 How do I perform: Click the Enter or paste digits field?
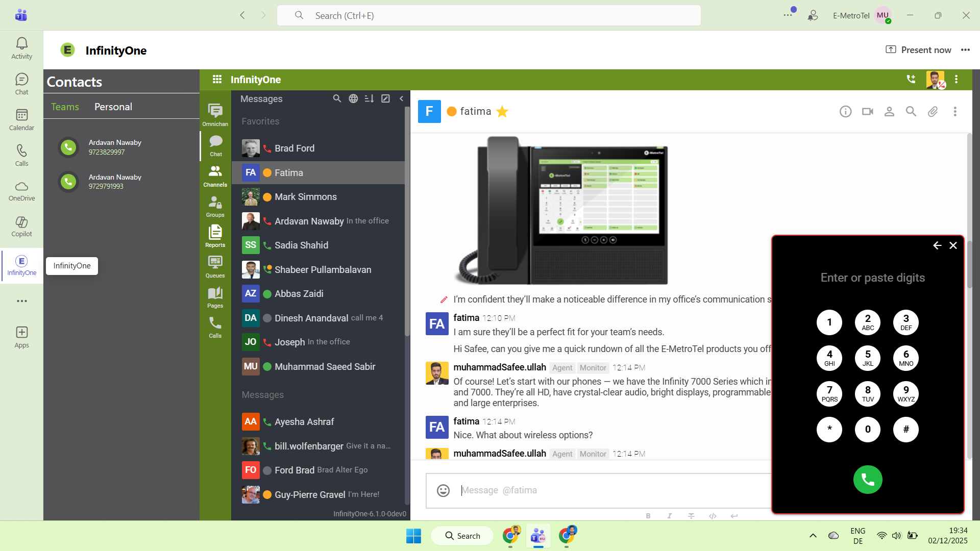(872, 278)
